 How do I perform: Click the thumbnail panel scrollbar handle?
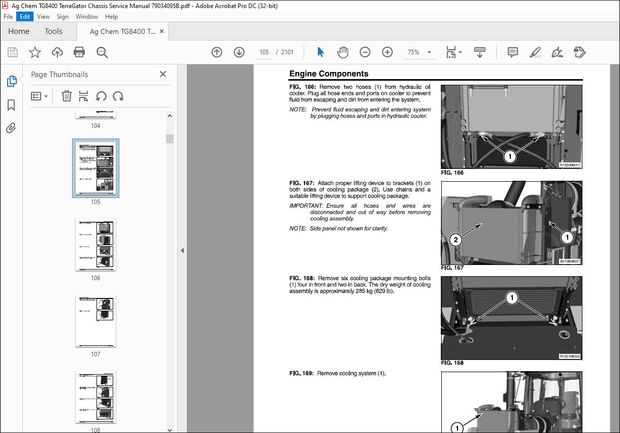[170, 139]
